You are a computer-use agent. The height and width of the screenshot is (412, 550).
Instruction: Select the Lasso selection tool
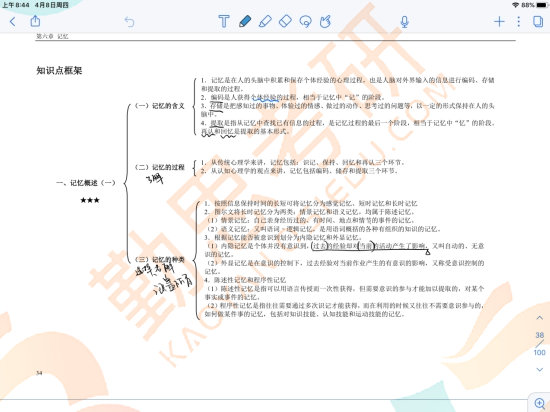305,22
